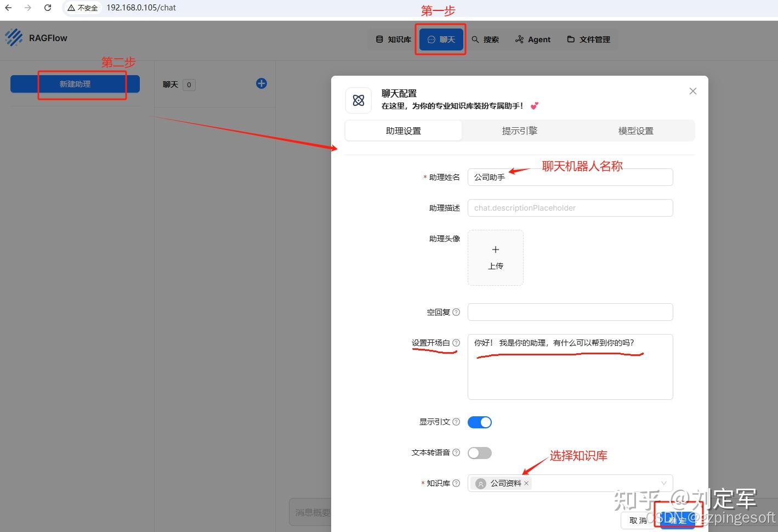Screen dimensions: 778x532
Task: Click the 助理描述 input field
Action: coord(570,208)
